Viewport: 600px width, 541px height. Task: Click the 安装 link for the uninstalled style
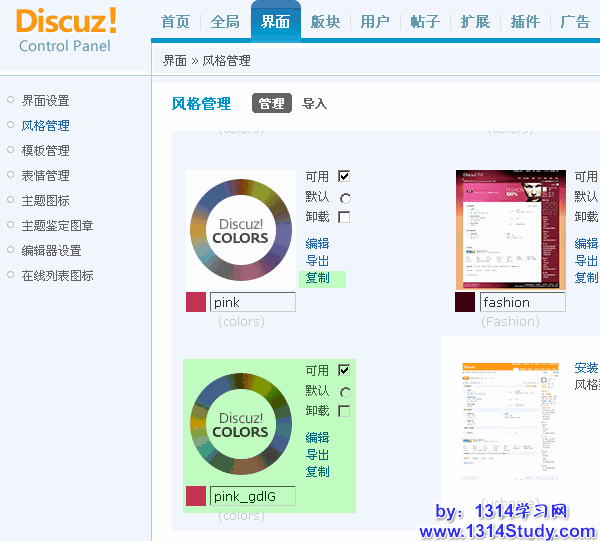coord(586,368)
